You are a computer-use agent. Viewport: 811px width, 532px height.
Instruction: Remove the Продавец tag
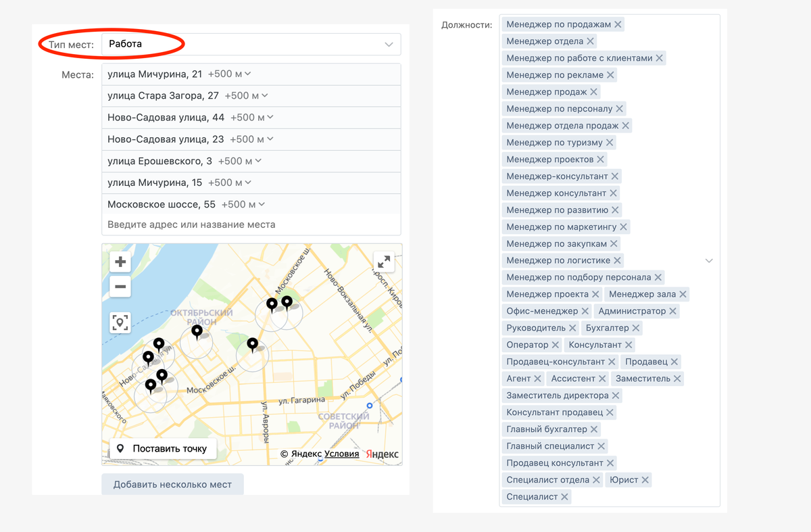(x=674, y=362)
